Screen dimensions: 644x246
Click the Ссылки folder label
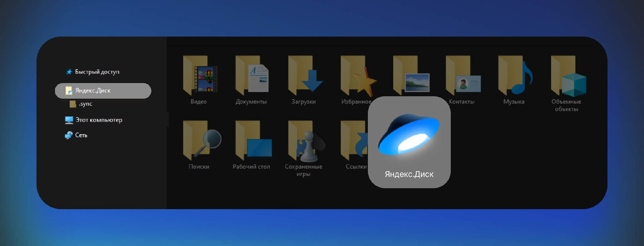tap(356, 167)
